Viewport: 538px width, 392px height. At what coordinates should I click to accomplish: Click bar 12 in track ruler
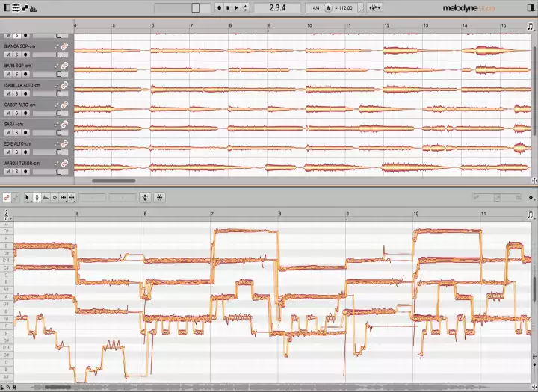[x=387, y=25]
